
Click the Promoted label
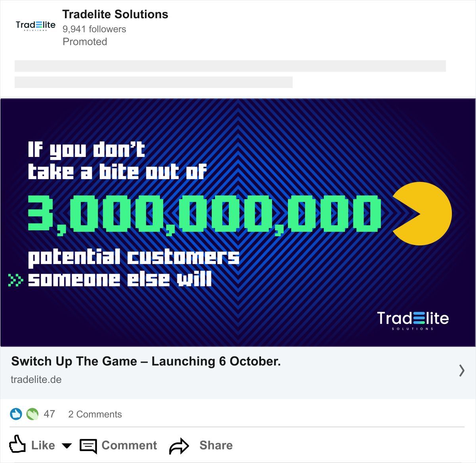pyautogui.click(x=85, y=42)
